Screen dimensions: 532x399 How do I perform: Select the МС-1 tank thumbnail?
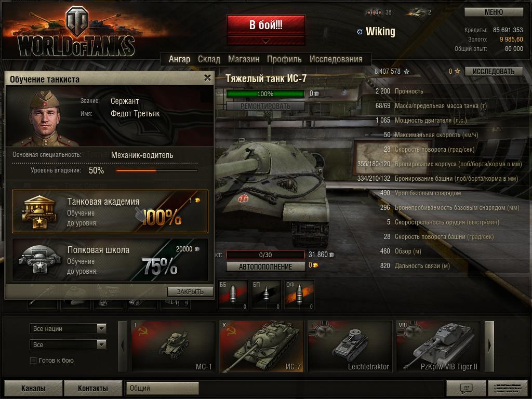pos(174,347)
